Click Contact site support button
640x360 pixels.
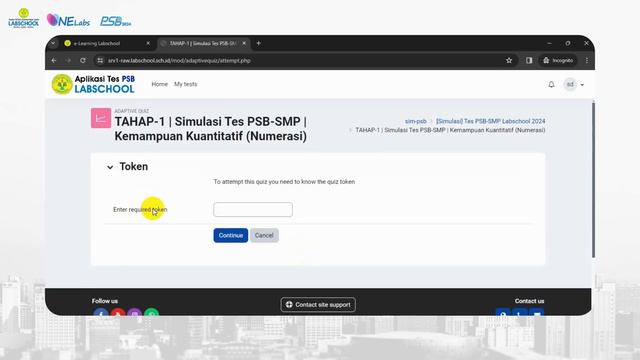pyautogui.click(x=318, y=304)
